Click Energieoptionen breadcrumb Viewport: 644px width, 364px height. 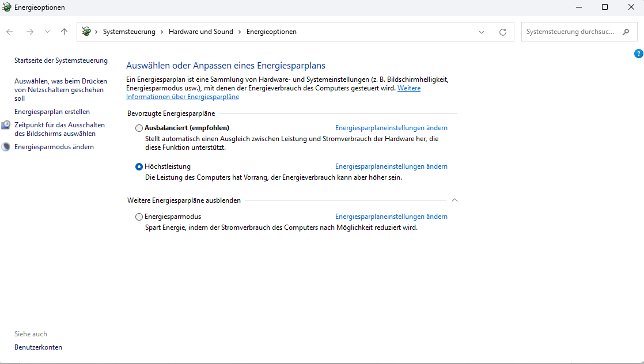click(271, 32)
